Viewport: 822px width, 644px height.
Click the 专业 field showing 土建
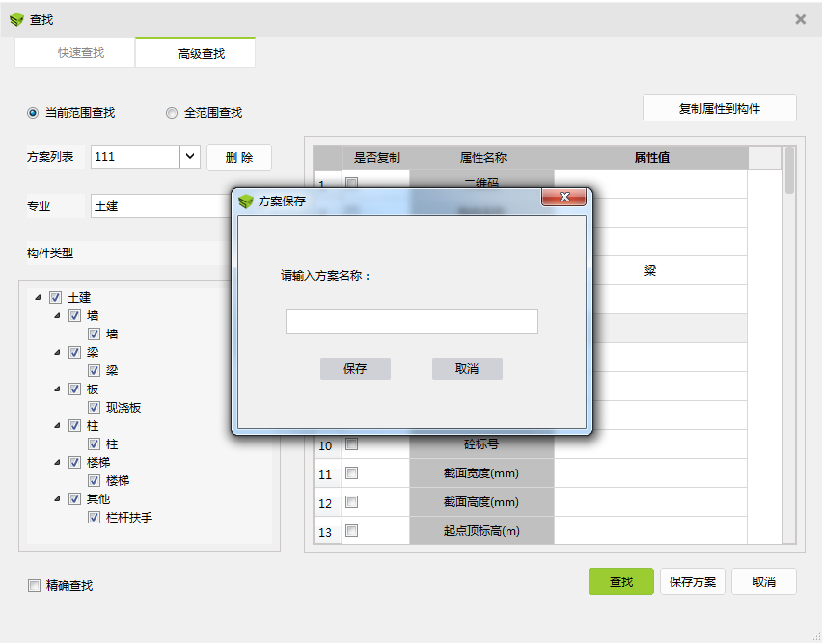[161, 206]
